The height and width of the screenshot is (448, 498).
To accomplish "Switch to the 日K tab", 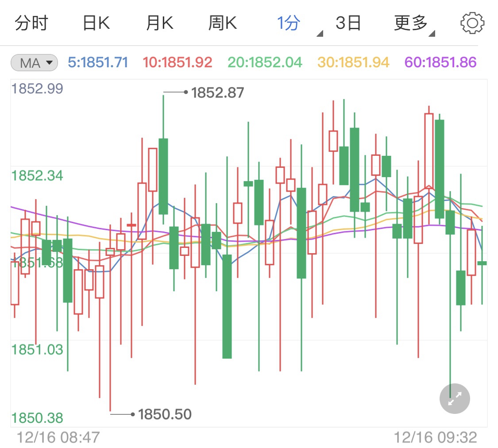I will pyautogui.click(x=96, y=23).
